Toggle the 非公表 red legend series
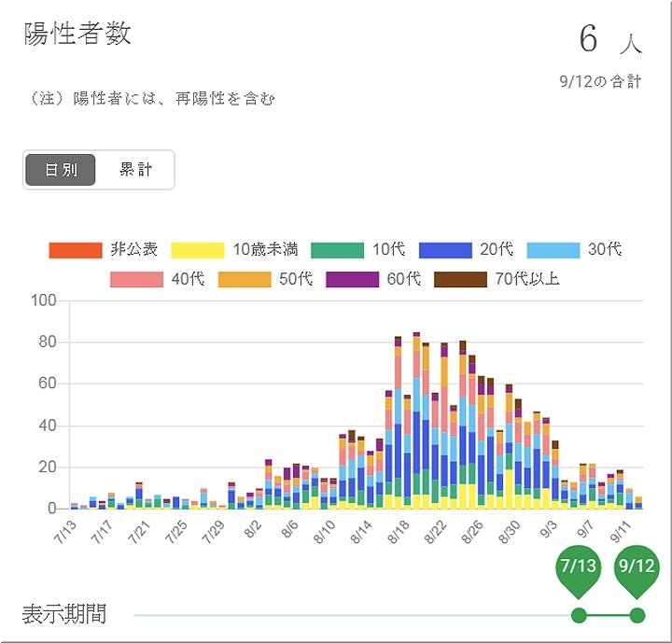Image resolution: width=672 pixels, height=643 pixels. click(x=103, y=249)
